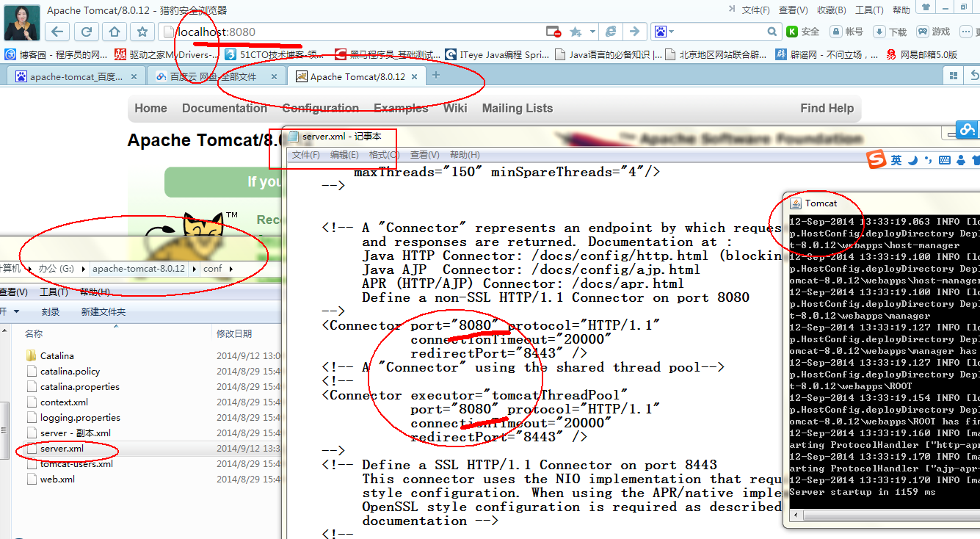Open browser 文件(F) menu
This screenshot has height=539, width=980.
point(756,10)
